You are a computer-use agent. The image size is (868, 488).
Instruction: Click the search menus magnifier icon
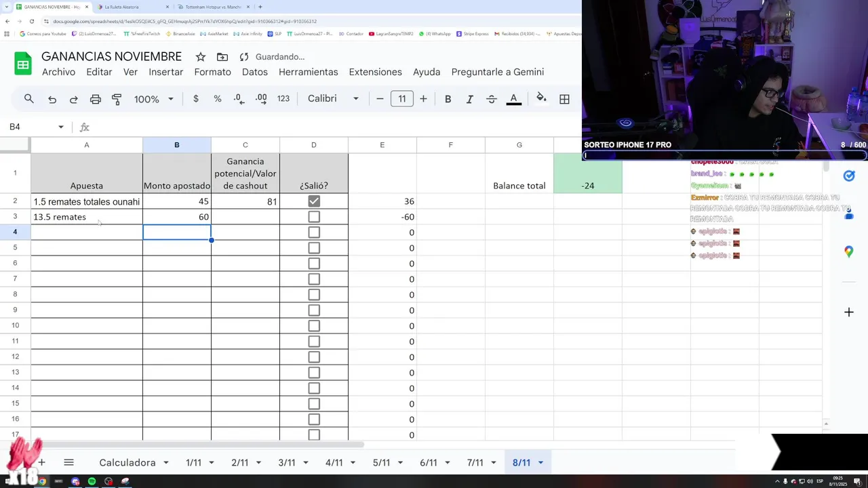[x=28, y=99]
